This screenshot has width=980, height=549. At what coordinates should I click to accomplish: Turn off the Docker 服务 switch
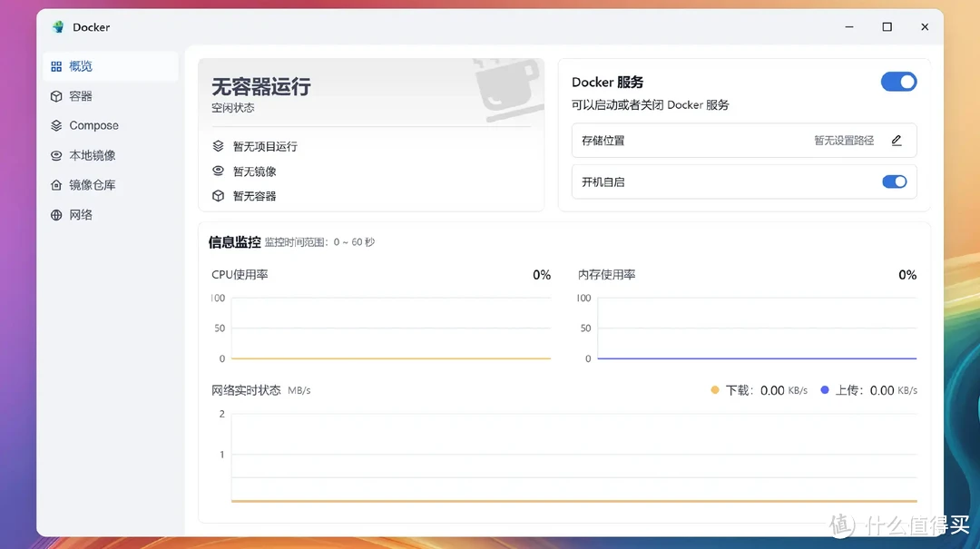coord(898,83)
